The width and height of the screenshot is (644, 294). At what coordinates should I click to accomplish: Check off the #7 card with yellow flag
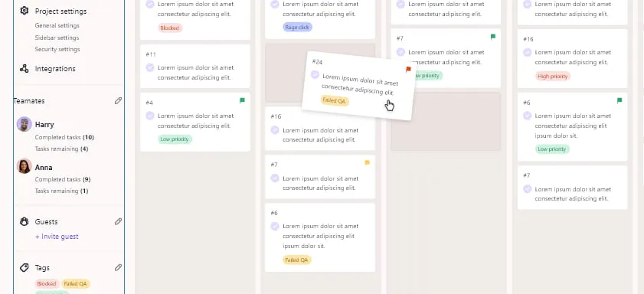275,178
